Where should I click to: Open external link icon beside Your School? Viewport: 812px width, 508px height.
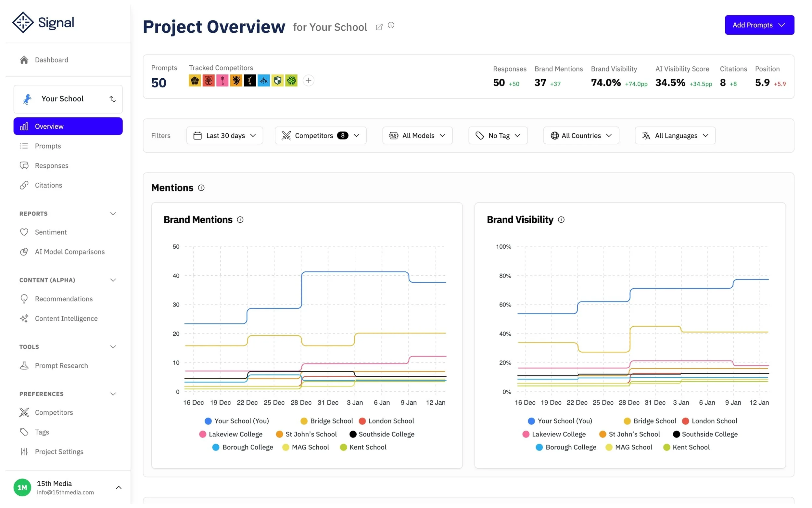[x=379, y=27]
